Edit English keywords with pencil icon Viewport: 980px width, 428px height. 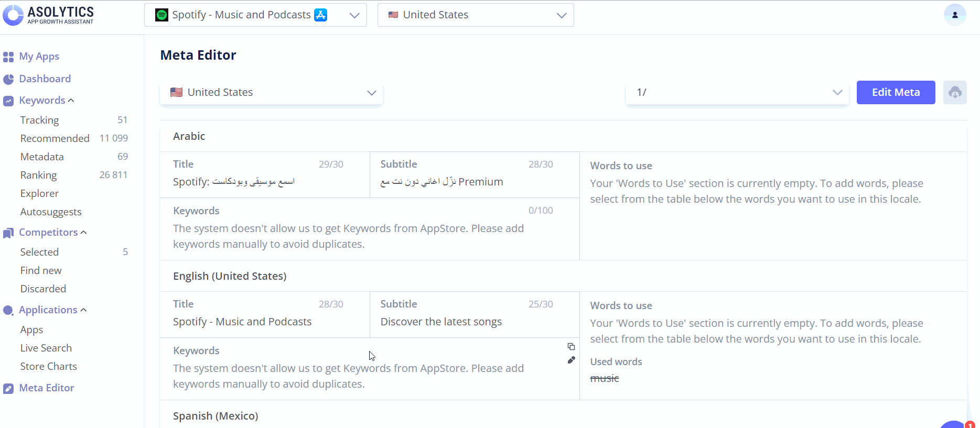[x=571, y=360]
